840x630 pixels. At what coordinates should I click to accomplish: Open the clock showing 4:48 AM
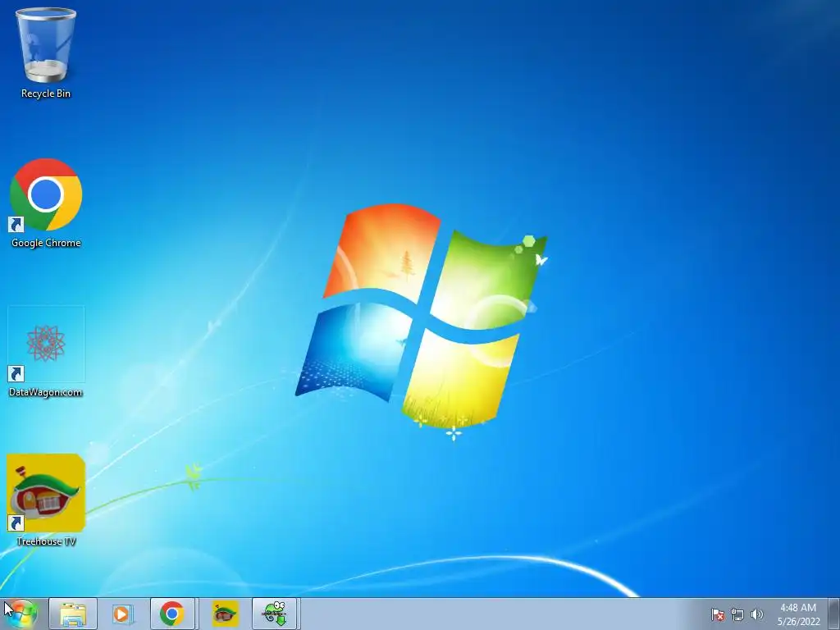[798, 614]
